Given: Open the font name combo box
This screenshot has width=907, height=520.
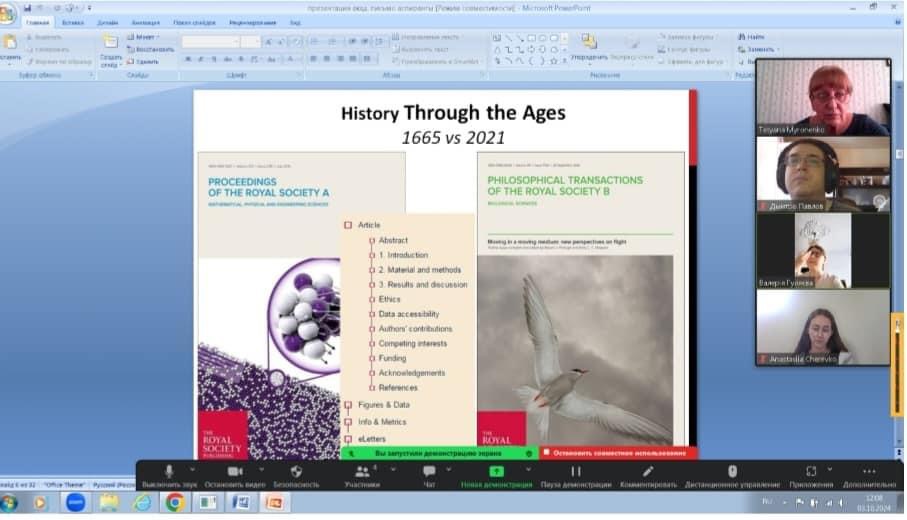Looking at the screenshot, I should pos(210,42).
